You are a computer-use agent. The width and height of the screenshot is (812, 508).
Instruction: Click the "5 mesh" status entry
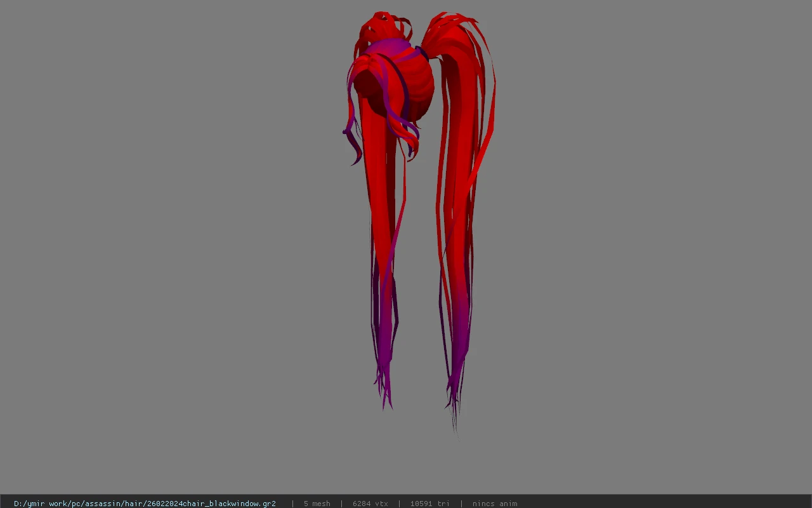pos(317,504)
